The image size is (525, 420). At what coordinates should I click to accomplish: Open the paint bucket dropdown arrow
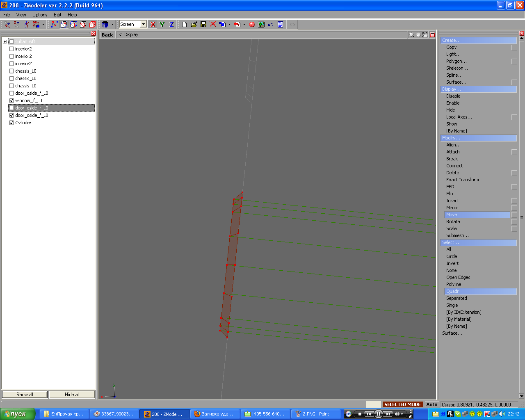click(x=112, y=25)
